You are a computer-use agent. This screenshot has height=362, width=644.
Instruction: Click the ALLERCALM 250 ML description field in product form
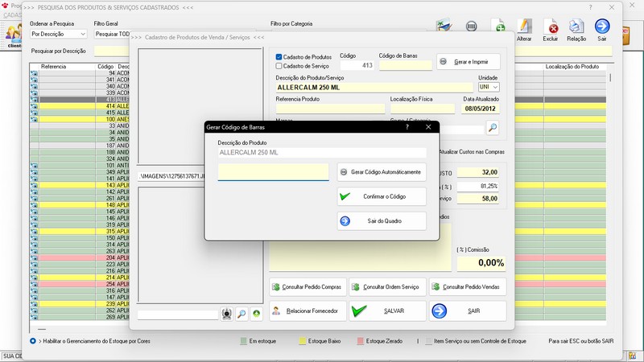(x=374, y=88)
